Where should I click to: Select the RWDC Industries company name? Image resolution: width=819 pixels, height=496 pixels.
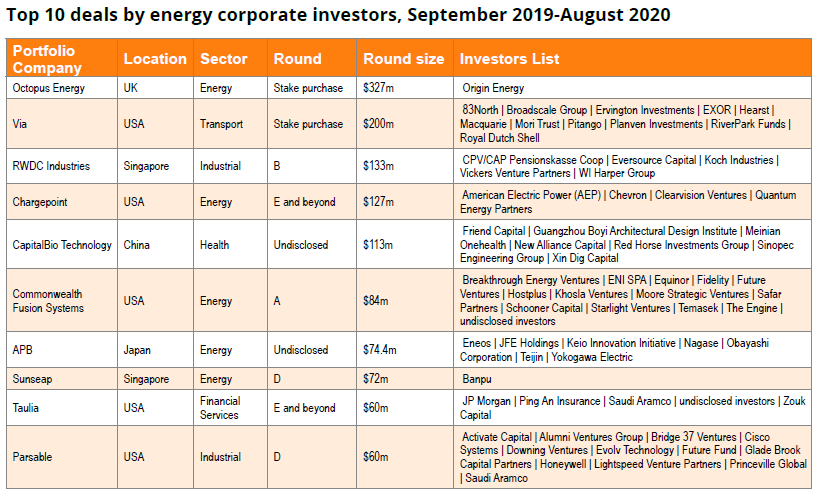(51, 166)
